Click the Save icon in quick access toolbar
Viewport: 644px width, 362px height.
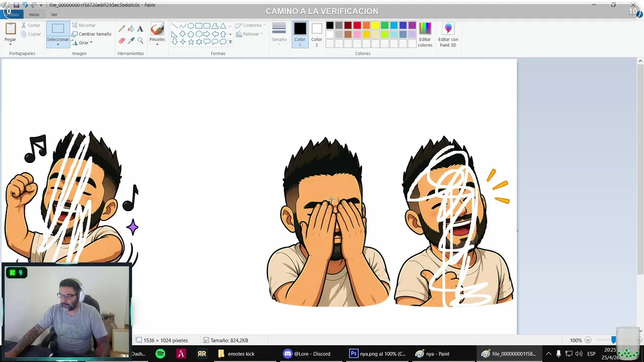click(x=16, y=5)
